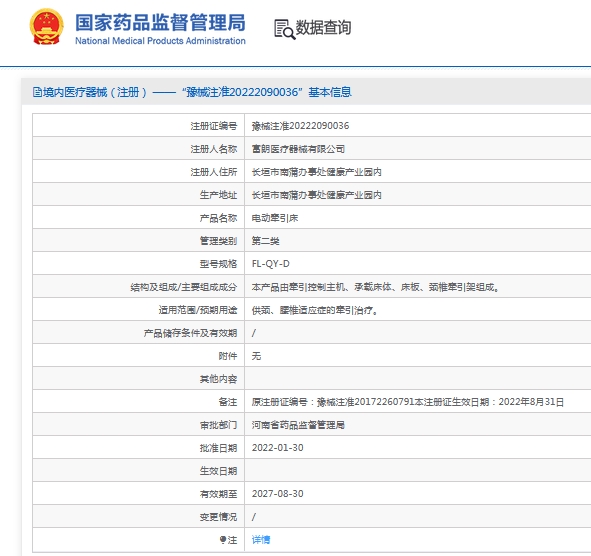Click the 管理类别 row label
This screenshot has height=556, width=591.
218,241
